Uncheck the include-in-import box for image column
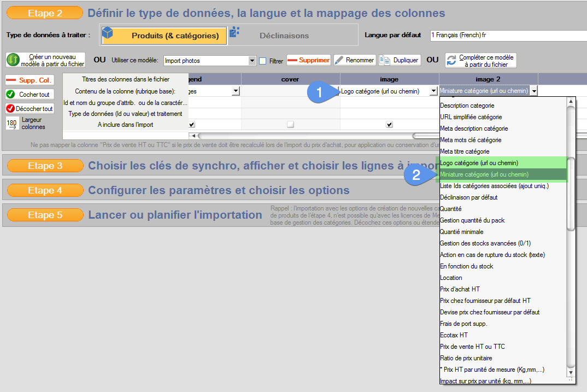The width and height of the screenshot is (587, 392). point(389,125)
